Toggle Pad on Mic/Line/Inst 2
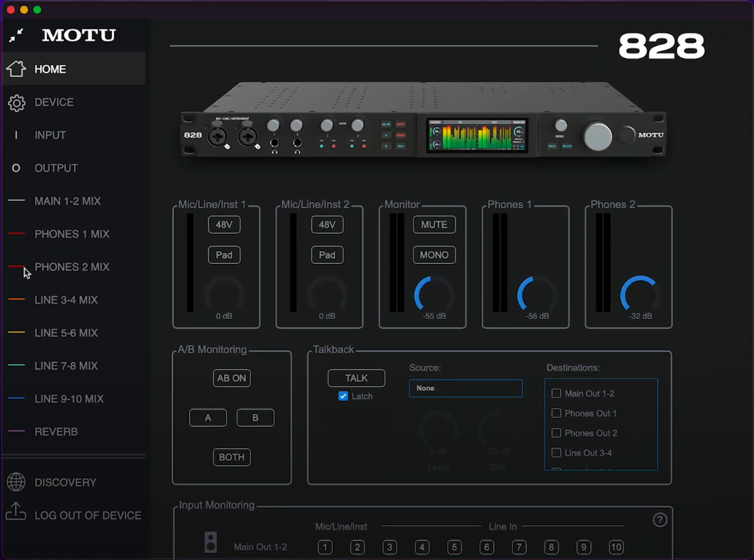Screen dimensions: 754x560 tap(327, 255)
